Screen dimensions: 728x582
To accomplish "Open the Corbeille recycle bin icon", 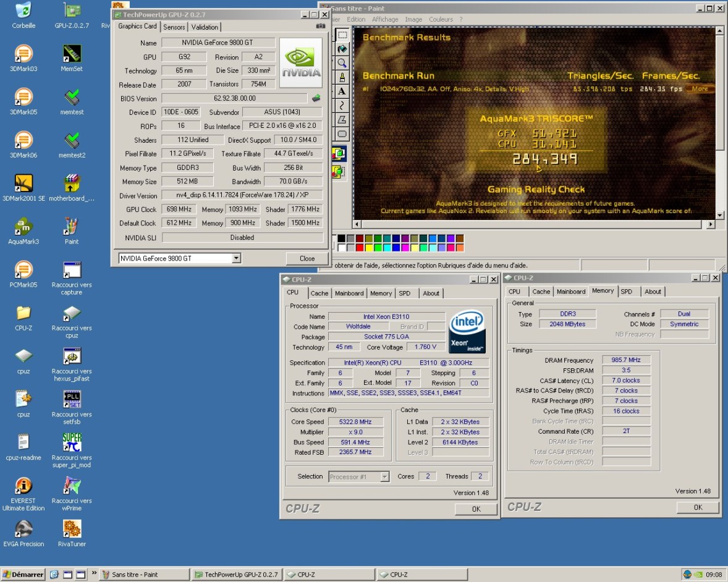I will click(23, 15).
